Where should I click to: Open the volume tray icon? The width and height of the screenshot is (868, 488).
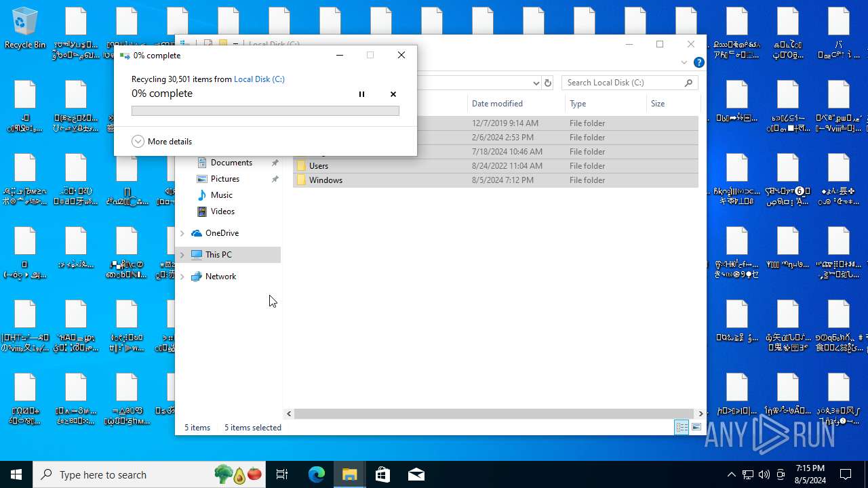pyautogui.click(x=764, y=474)
